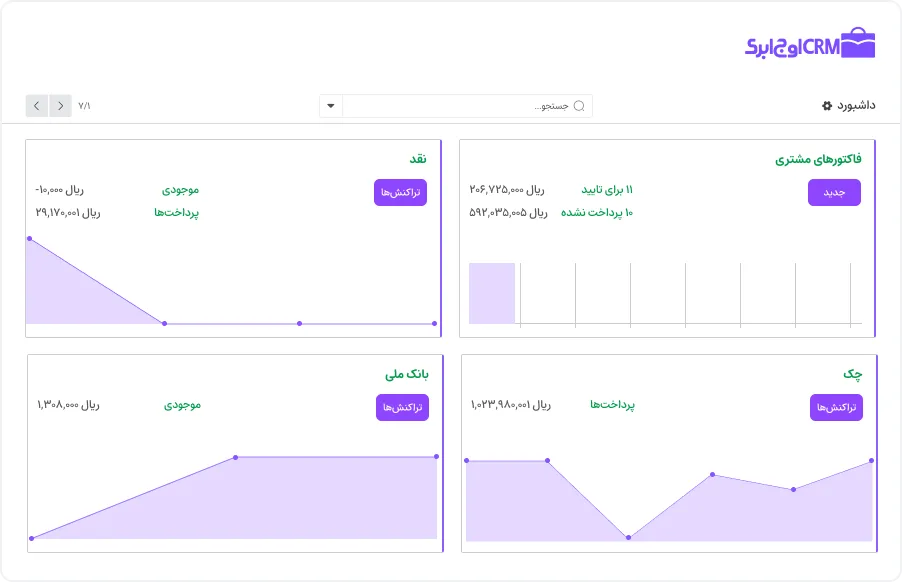Screen dimensions: 902x582
Task: Open the نقد card title
Action: click(418, 159)
